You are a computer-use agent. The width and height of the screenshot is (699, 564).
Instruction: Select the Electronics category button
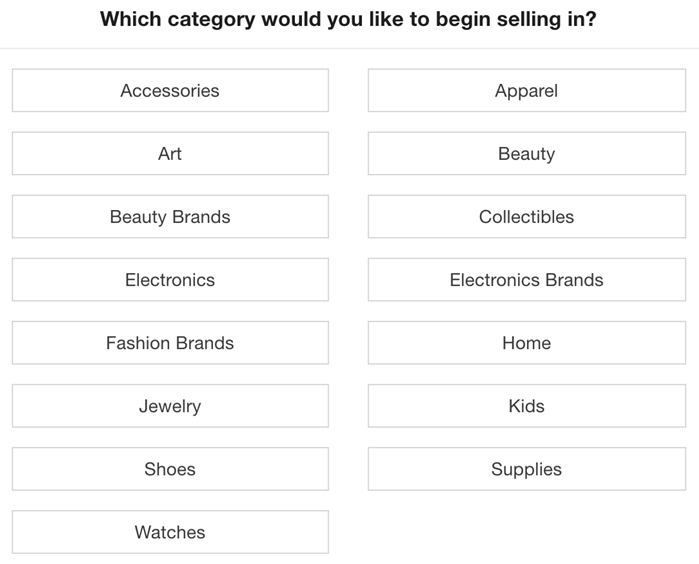coord(170,280)
